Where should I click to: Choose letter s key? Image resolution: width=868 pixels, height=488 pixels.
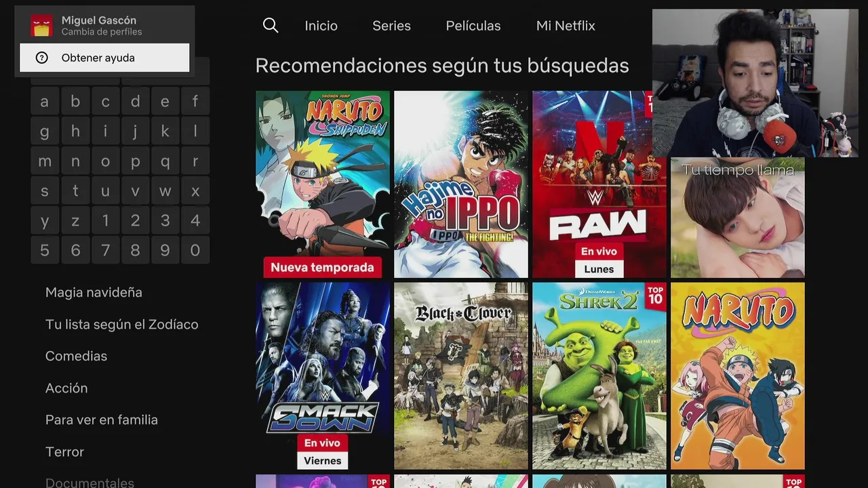[x=45, y=191]
